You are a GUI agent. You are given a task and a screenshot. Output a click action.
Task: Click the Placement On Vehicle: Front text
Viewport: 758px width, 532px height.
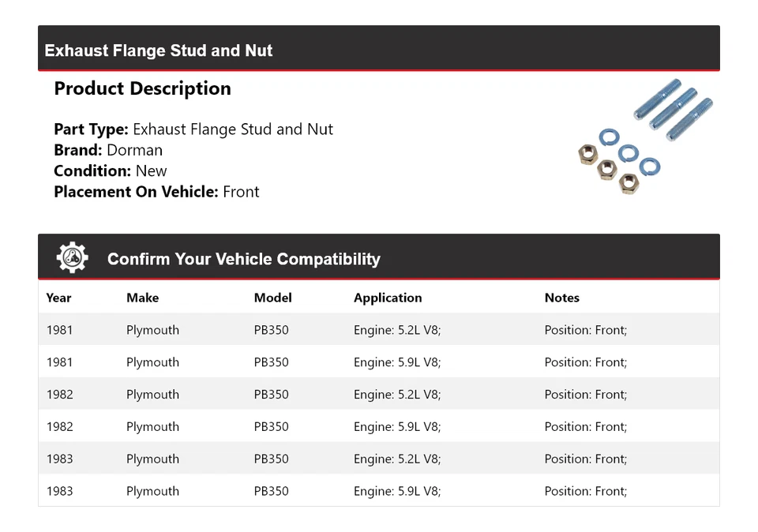click(156, 191)
